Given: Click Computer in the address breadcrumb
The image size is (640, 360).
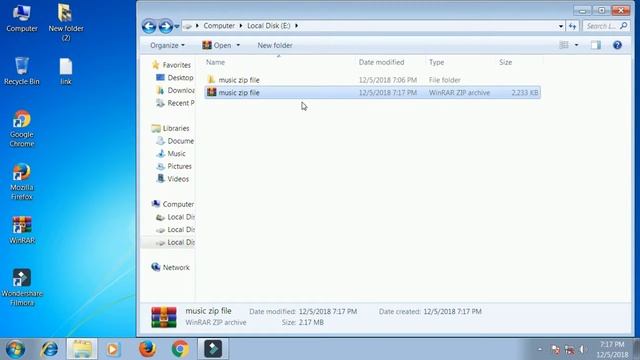Looking at the screenshot, I should point(219,26).
